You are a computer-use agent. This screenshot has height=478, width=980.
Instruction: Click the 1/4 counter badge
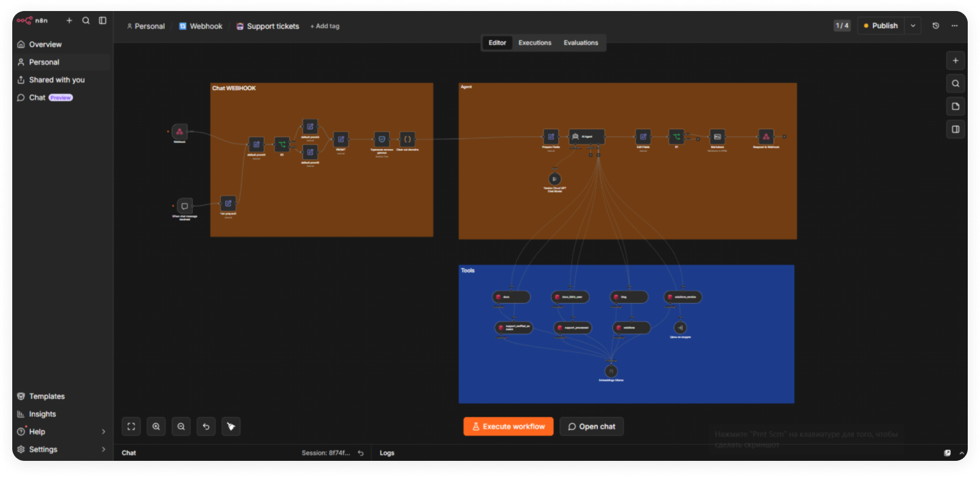pos(842,26)
